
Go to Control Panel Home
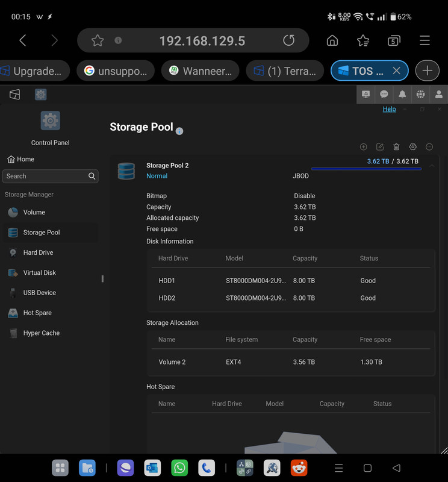pyautogui.click(x=21, y=159)
